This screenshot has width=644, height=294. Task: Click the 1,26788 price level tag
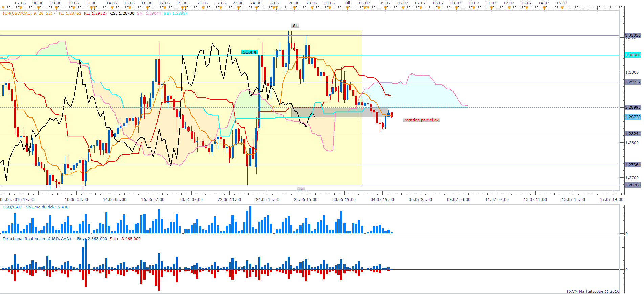[x=632, y=185]
